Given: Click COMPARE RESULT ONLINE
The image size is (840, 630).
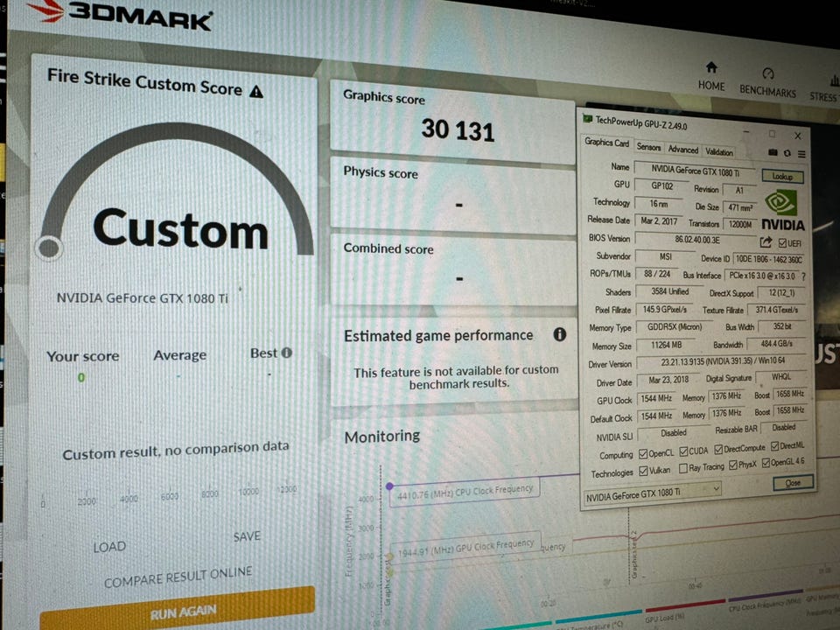Looking at the screenshot, I should 178,577.
